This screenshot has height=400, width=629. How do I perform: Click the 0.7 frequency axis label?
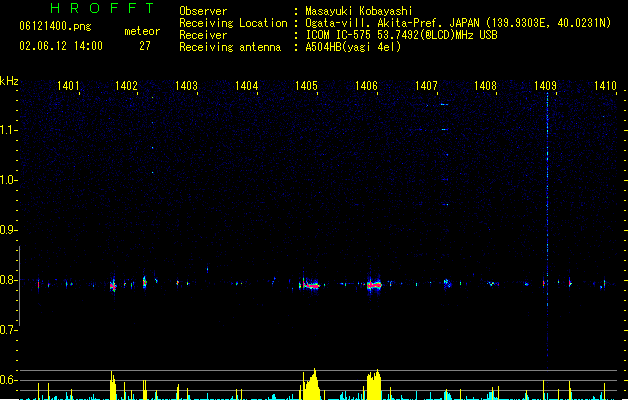coord(8,330)
